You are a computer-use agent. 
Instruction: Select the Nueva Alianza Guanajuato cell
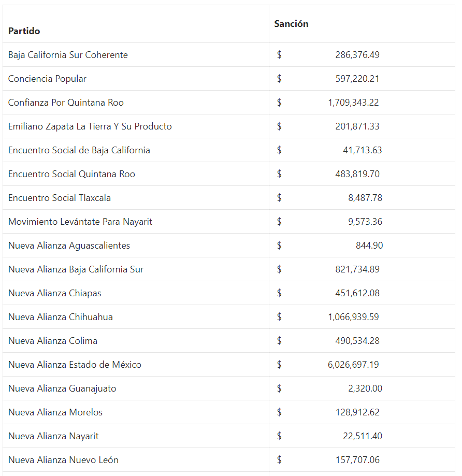(x=62, y=388)
